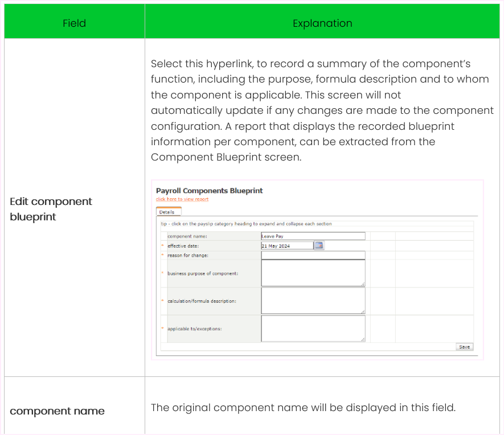The height and width of the screenshot is (435, 504).
Task: Click the component name field showing Leave Pay
Action: pyautogui.click(x=313, y=236)
